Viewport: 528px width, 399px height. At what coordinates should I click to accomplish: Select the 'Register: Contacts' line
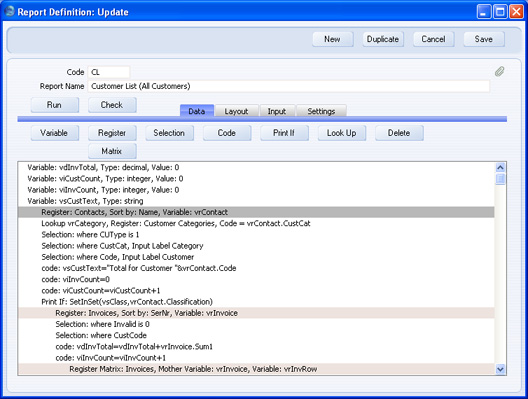tap(256, 212)
